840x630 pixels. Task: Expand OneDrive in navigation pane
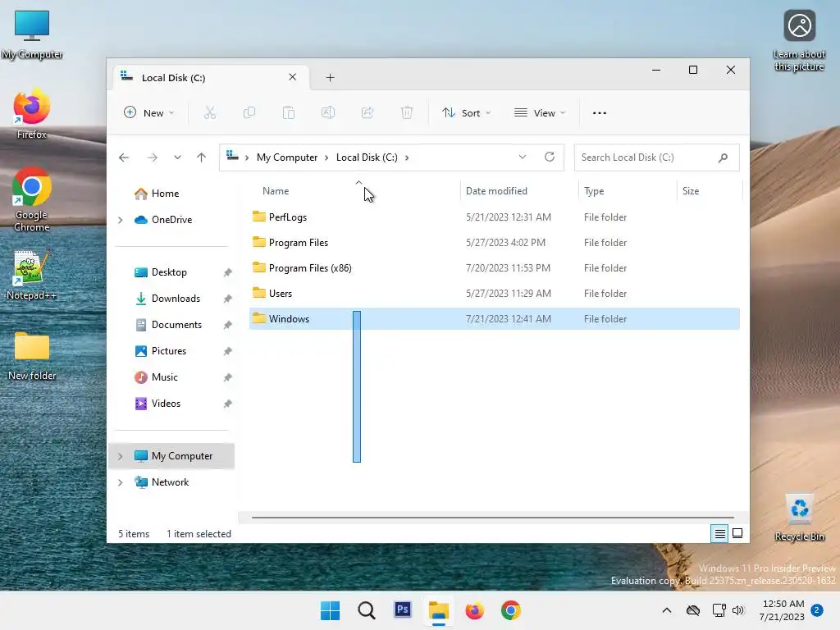[x=121, y=220]
